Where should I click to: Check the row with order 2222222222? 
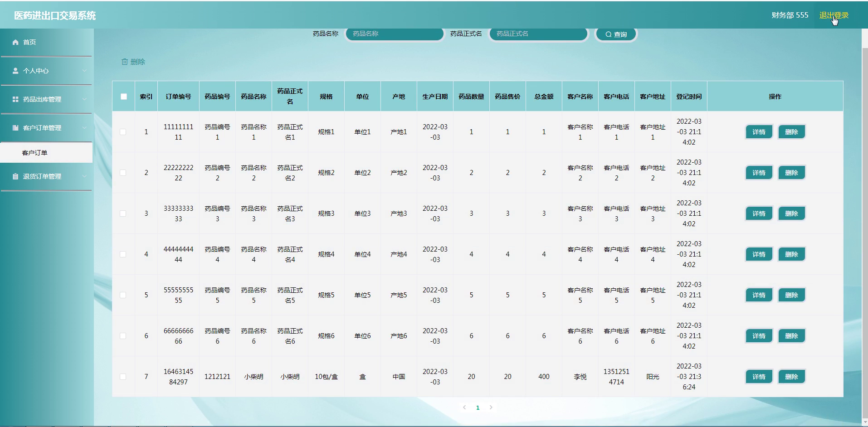pyautogui.click(x=123, y=173)
